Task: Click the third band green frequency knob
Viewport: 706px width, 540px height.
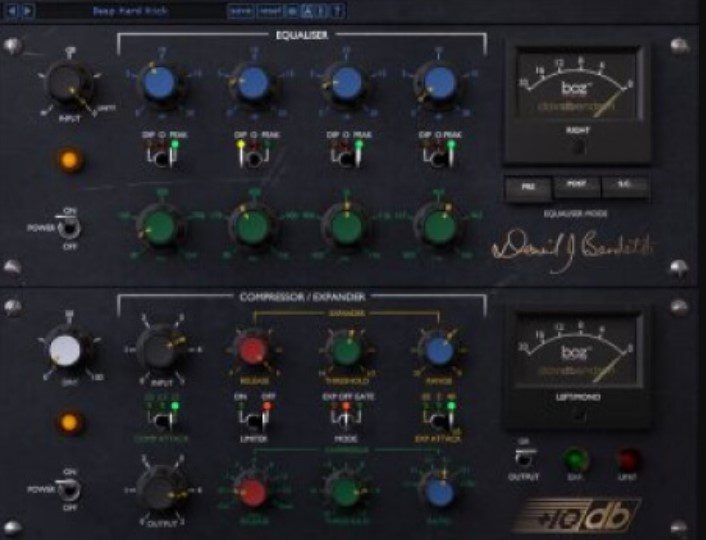Action: pyautogui.click(x=346, y=227)
